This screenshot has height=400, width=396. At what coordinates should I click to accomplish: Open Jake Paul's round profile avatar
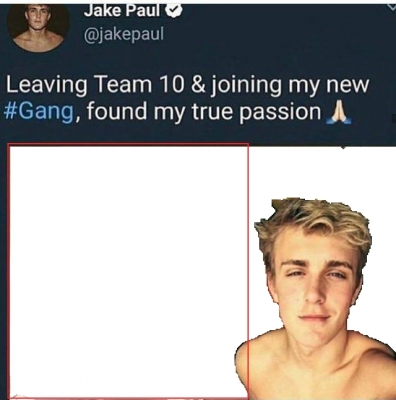38,27
